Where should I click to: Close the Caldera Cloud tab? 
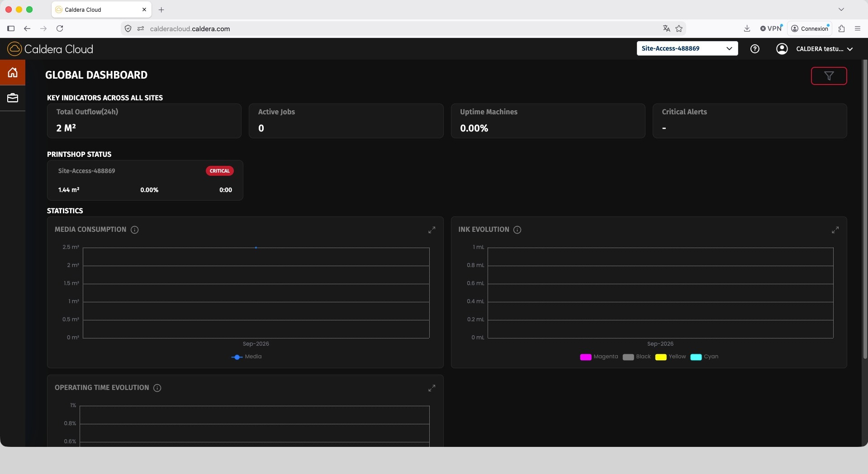coord(144,9)
